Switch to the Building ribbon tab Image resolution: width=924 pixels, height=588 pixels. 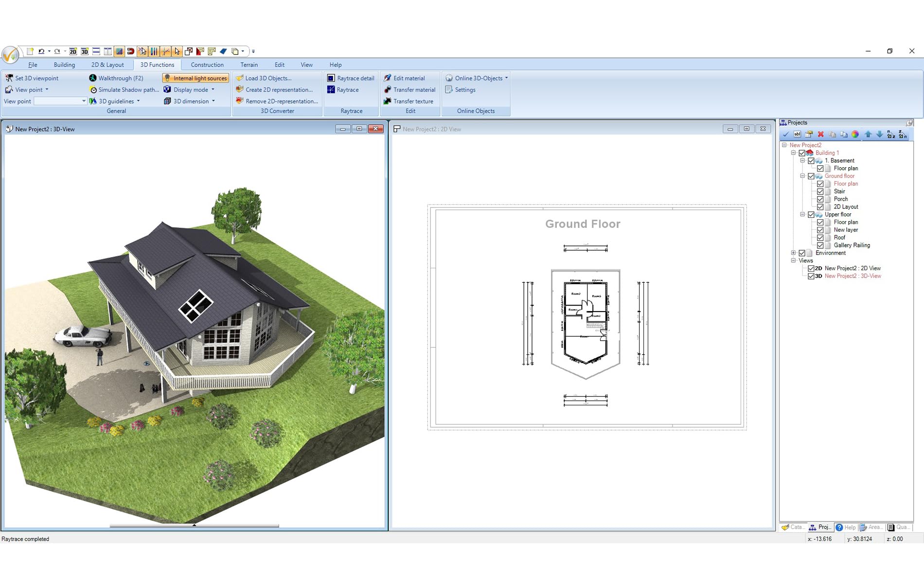pyautogui.click(x=64, y=65)
